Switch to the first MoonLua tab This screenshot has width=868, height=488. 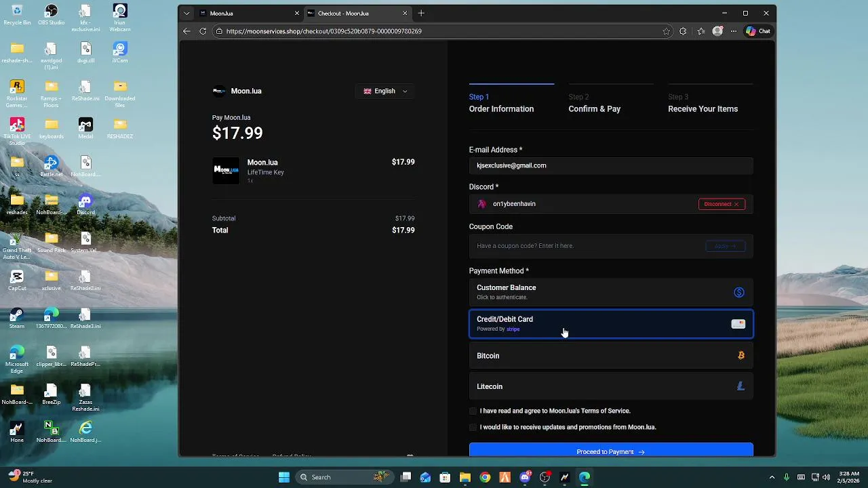pyautogui.click(x=248, y=13)
